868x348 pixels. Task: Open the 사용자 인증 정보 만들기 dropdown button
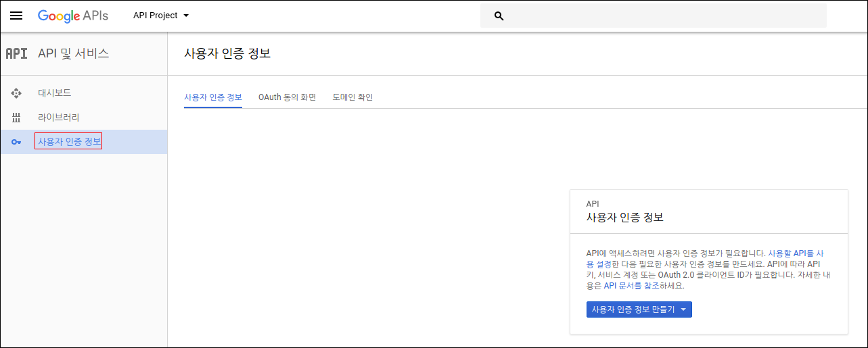tap(639, 309)
